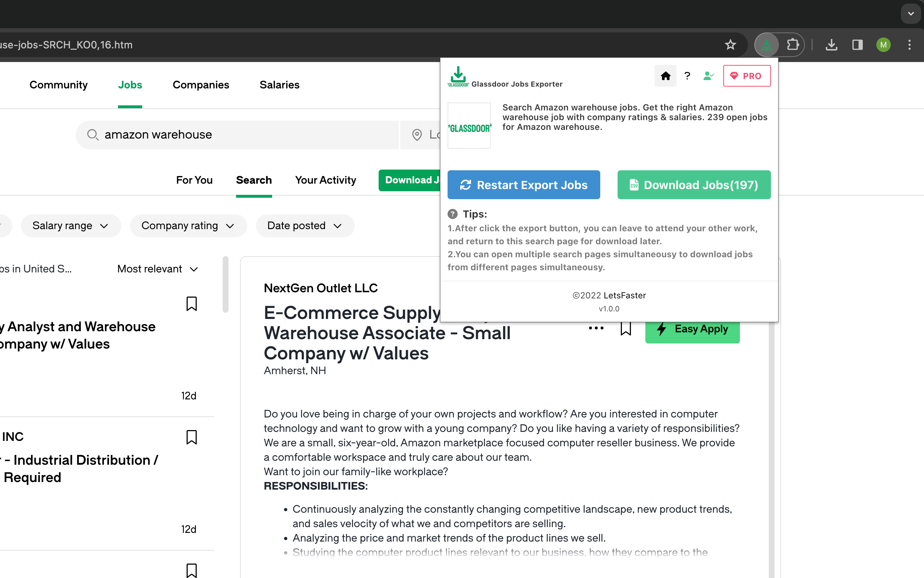Viewport: 924px width, 578px height.
Task: Click the 'v1.0.0' version text
Action: (609, 309)
